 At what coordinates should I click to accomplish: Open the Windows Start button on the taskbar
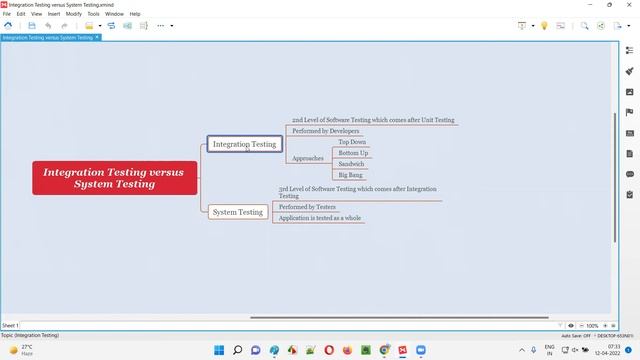[219, 350]
